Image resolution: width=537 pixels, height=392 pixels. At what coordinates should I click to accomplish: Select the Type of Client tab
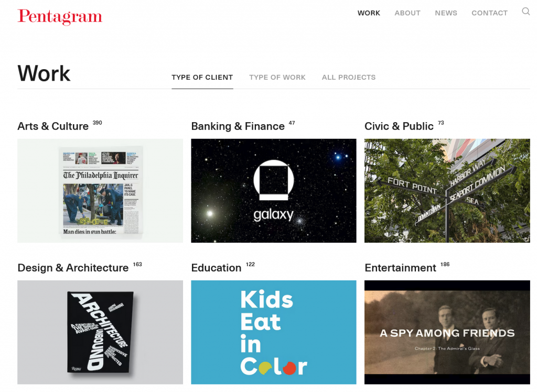pyautogui.click(x=202, y=78)
